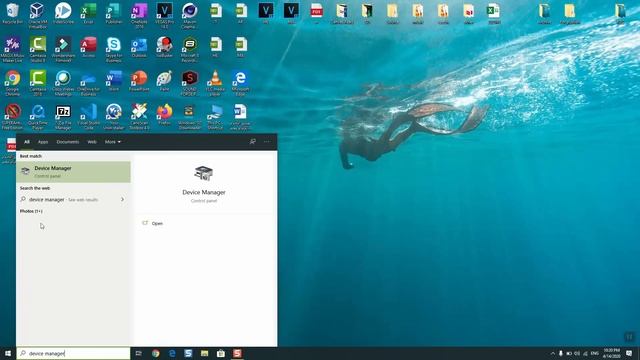The height and width of the screenshot is (360, 640).
Task: Click Open under Device Manager preview
Action: tap(157, 224)
